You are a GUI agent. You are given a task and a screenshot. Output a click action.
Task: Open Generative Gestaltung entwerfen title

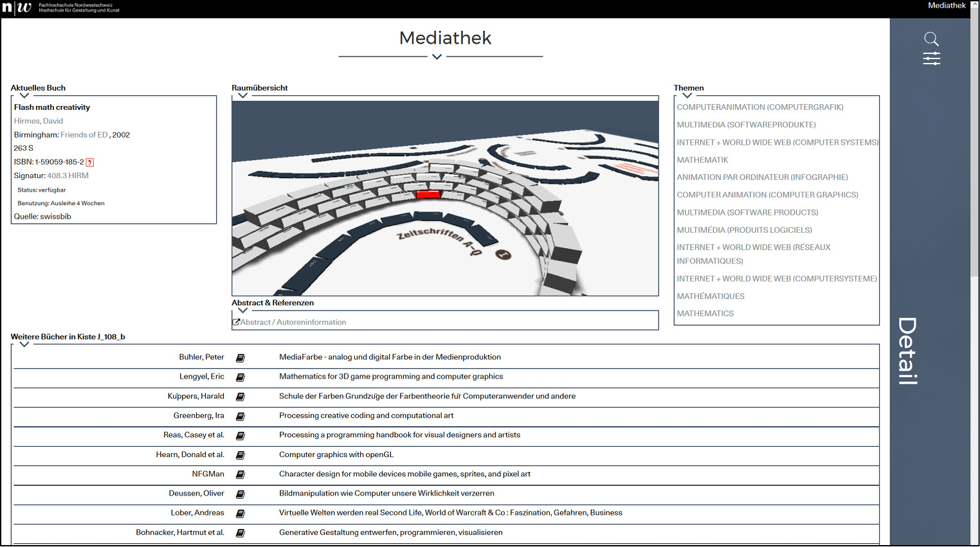tap(391, 533)
